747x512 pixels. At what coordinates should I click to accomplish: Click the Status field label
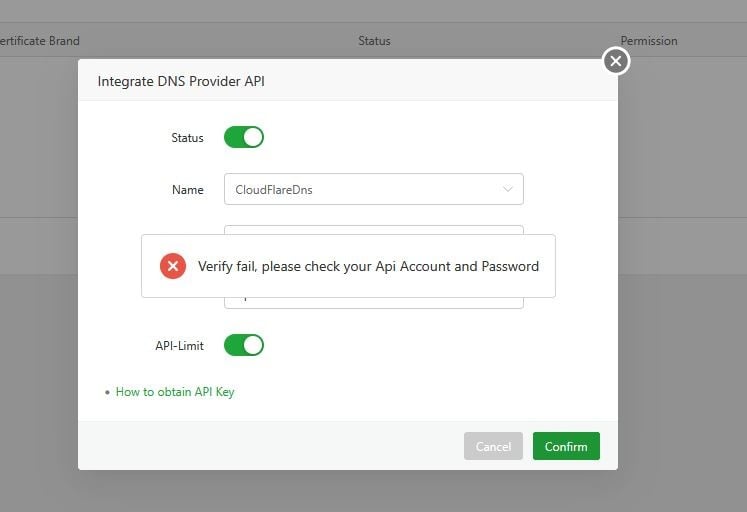(187, 138)
